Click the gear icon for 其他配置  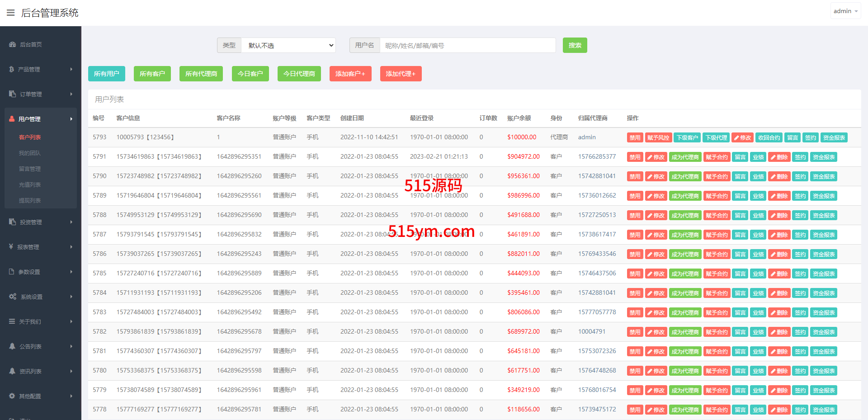point(12,396)
